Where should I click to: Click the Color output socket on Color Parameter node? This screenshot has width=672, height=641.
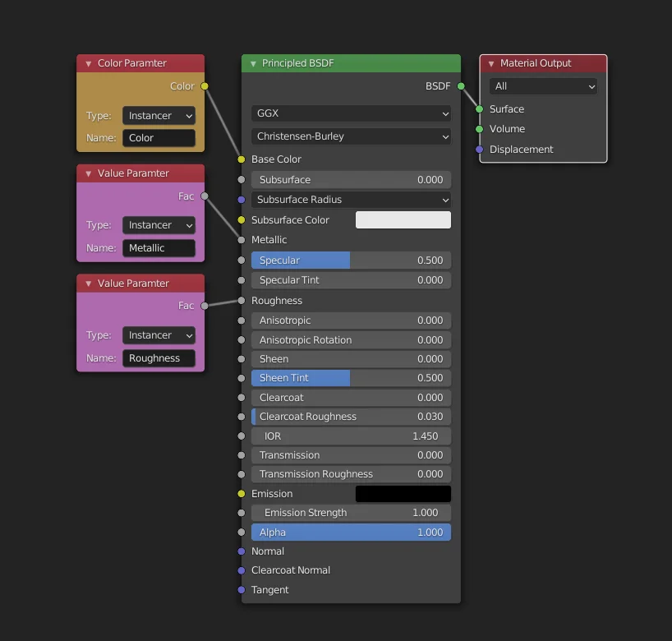203,85
